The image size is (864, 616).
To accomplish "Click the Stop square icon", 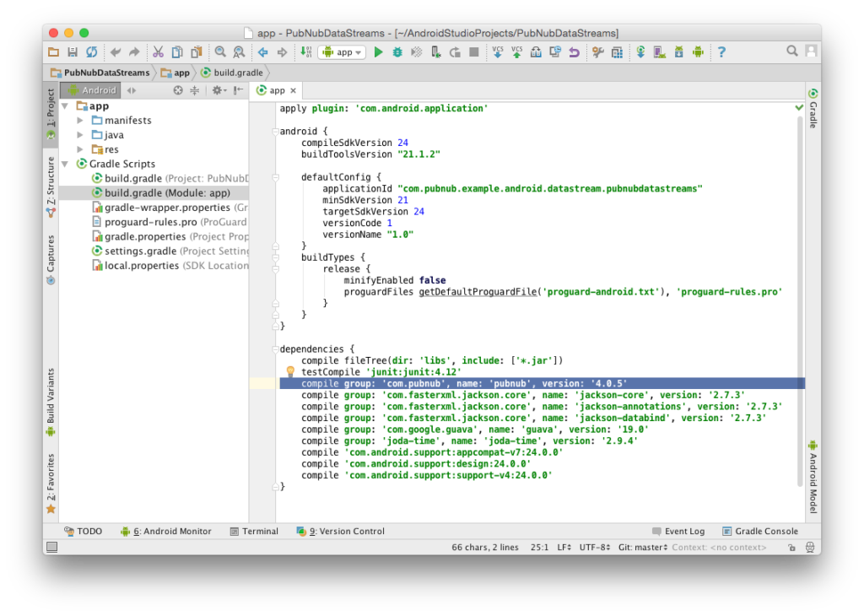I will (473, 52).
